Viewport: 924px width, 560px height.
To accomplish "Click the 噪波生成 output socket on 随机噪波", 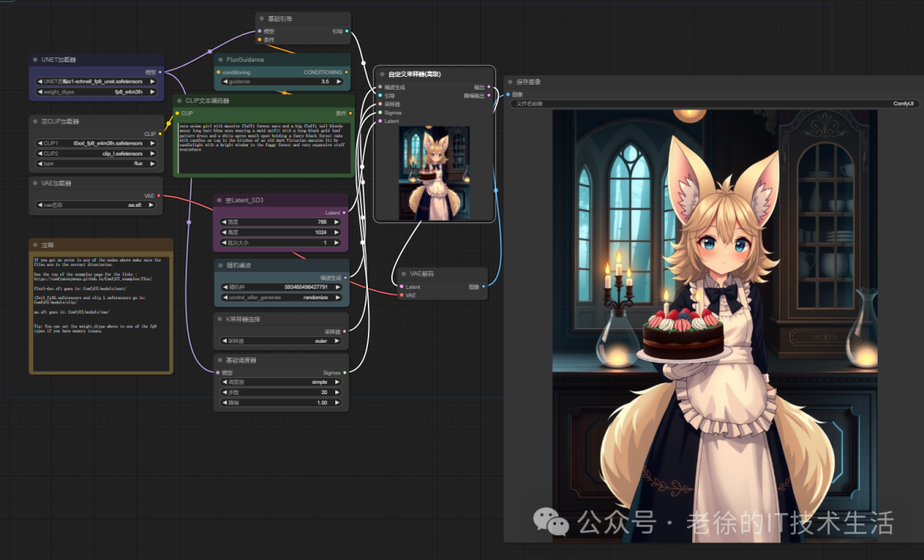I will pyautogui.click(x=346, y=277).
